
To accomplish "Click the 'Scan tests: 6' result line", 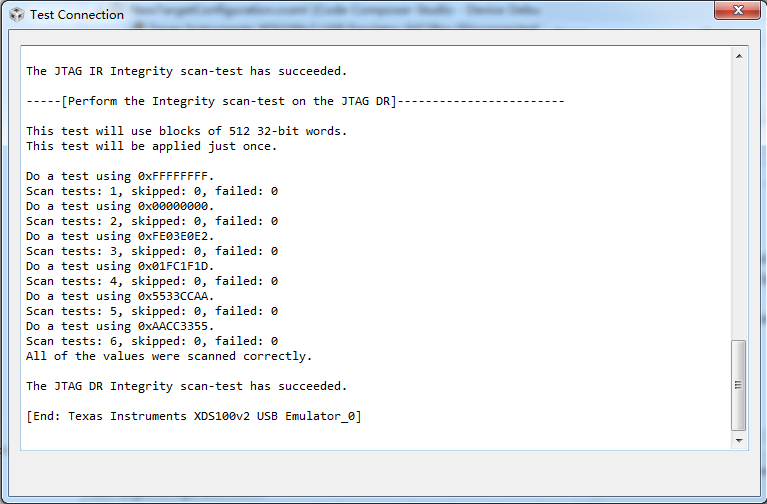I will point(151,341).
